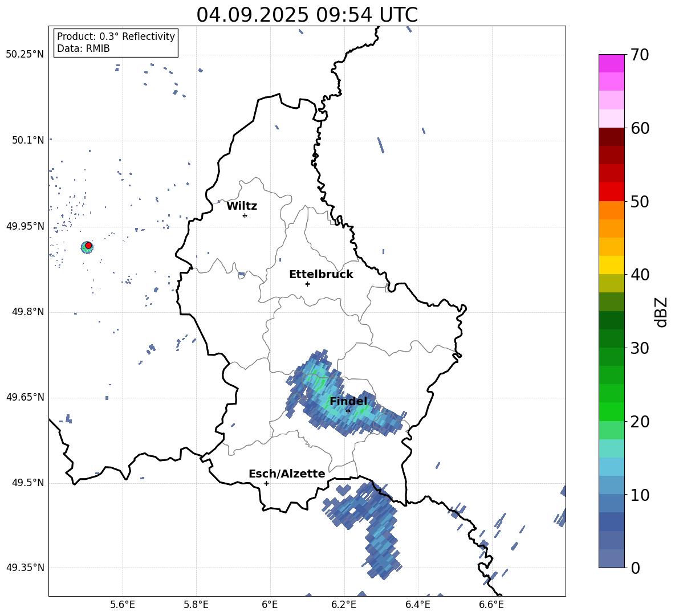
Task: Click the colorbar tick value 70
Action: (640, 55)
